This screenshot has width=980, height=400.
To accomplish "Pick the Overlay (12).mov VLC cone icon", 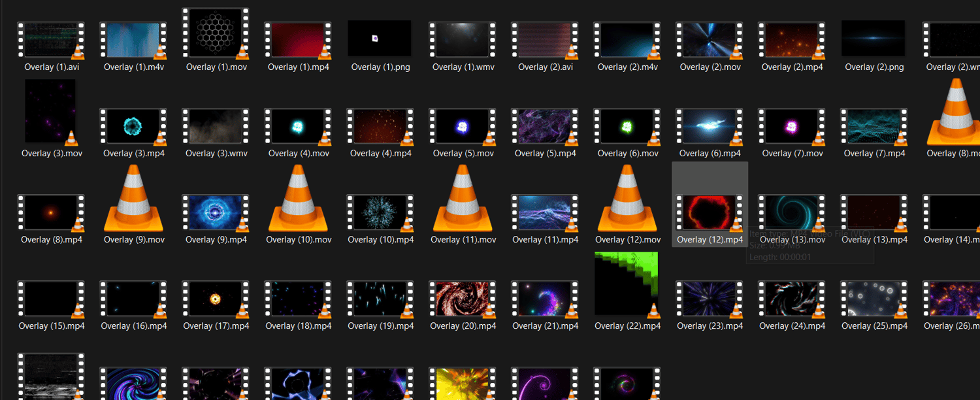I will pyautogui.click(x=627, y=198).
